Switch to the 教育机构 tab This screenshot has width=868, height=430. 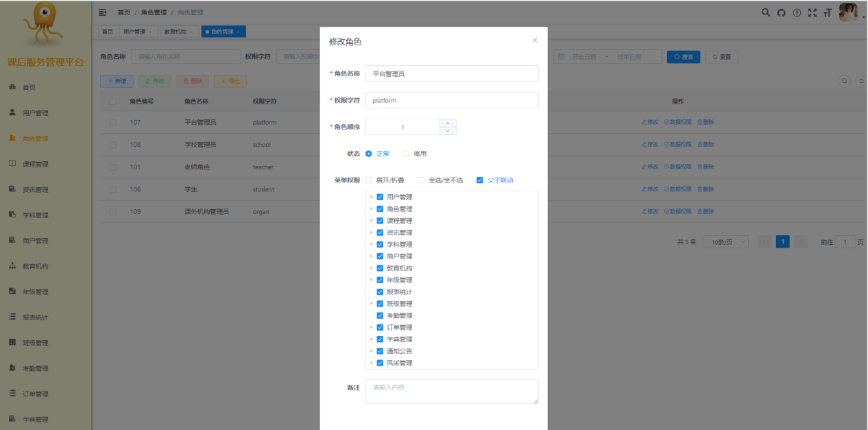(178, 32)
